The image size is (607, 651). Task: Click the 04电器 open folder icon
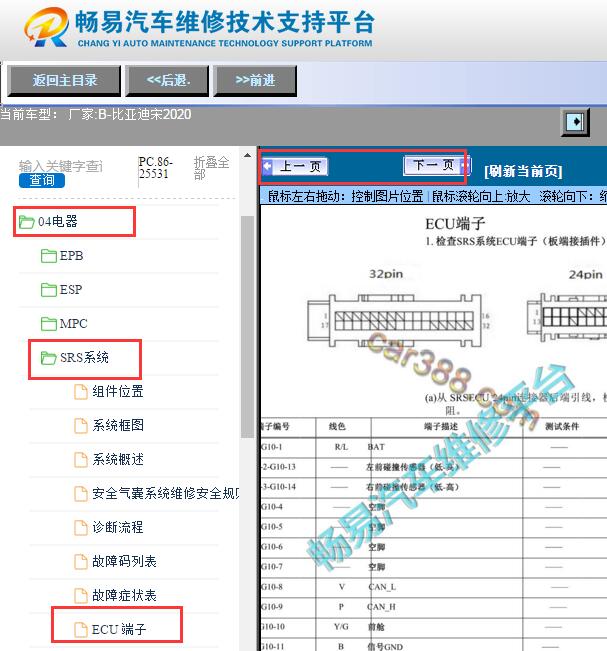[x=27, y=222]
